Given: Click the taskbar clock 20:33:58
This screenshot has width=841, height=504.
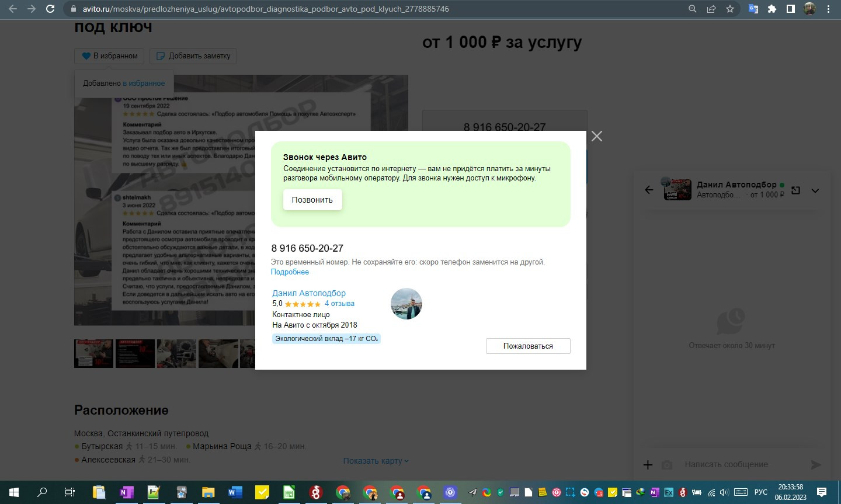Looking at the screenshot, I should 790,487.
